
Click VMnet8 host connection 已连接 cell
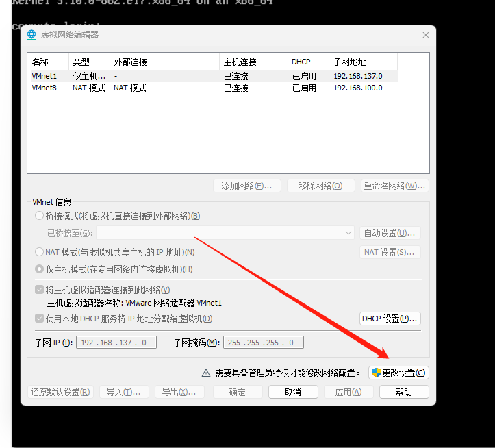click(236, 88)
